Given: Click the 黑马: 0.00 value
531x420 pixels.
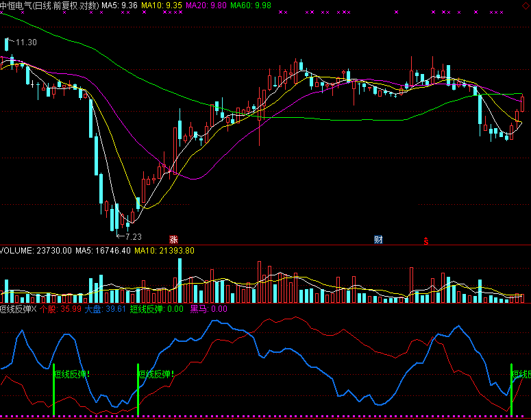Looking at the screenshot, I should coord(208,309).
